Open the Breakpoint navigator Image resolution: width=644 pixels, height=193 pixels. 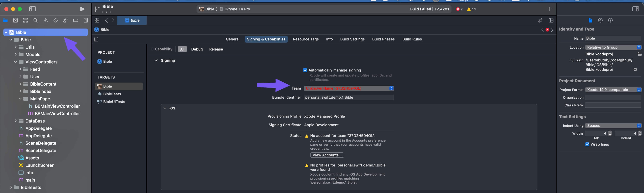tap(75, 20)
